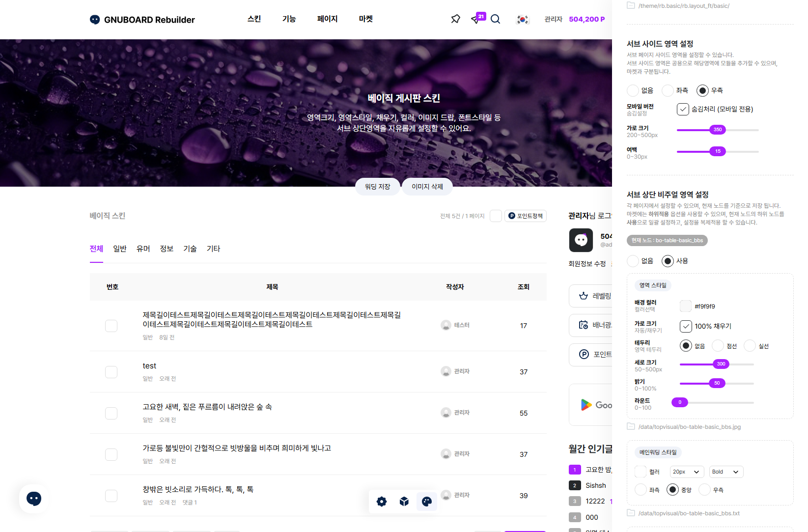Image resolution: width=808 pixels, height=532 pixels.
Task: Click the 배너광고 calendar icon
Action: [584, 325]
